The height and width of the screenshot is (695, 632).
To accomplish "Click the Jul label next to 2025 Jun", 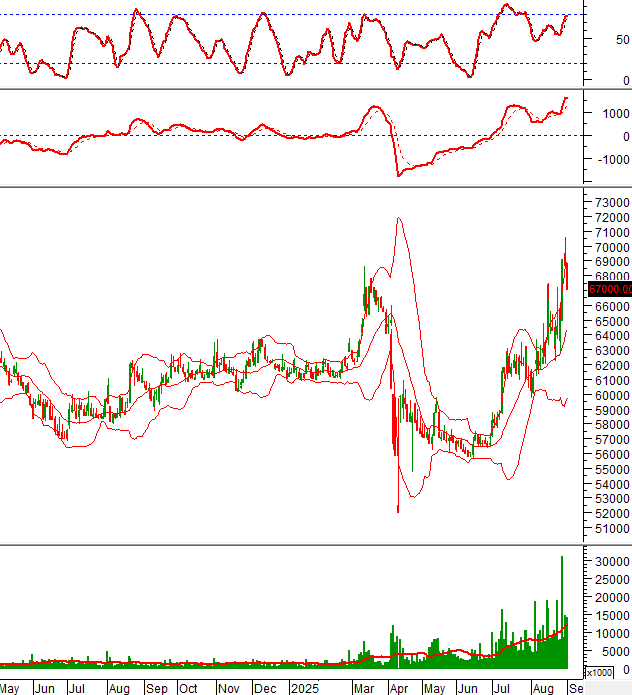I will point(505,689).
